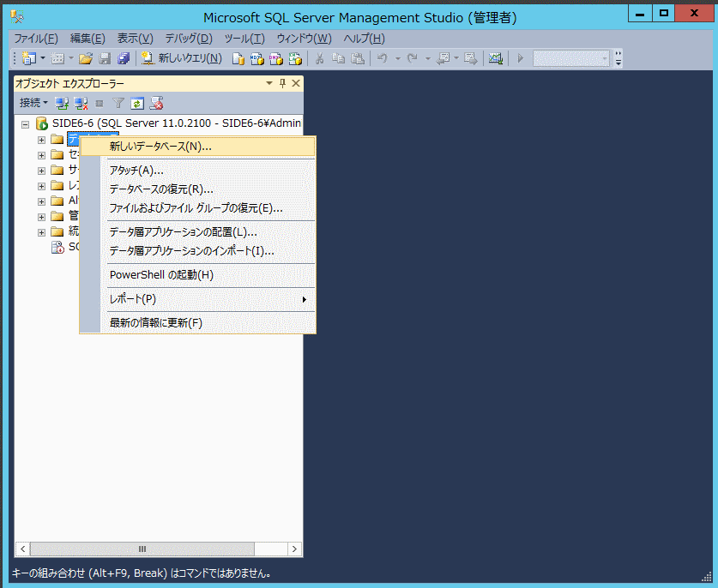Click the Paste clipboard icon
The width and height of the screenshot is (718, 588).
358,58
